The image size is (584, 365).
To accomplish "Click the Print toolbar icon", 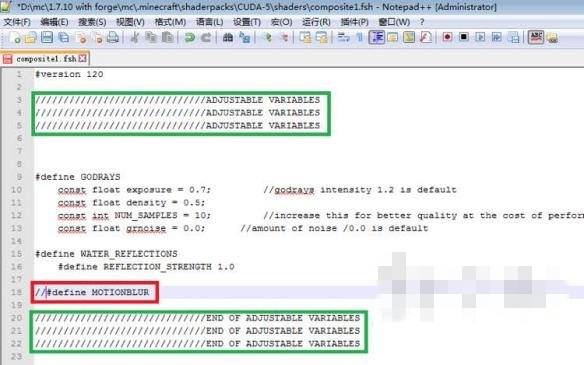I will tap(113, 37).
